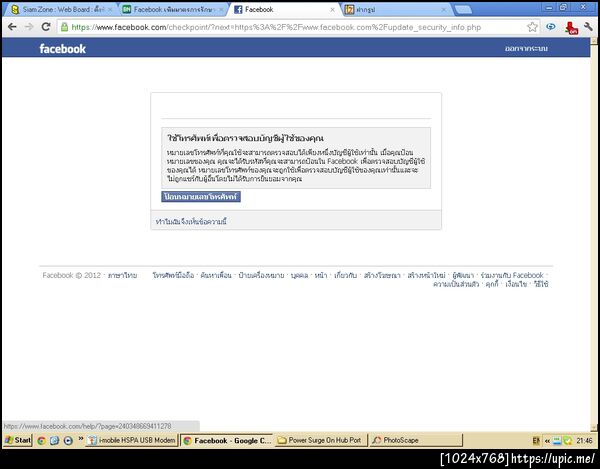Open the Find Friends footer link

pyautogui.click(x=216, y=275)
